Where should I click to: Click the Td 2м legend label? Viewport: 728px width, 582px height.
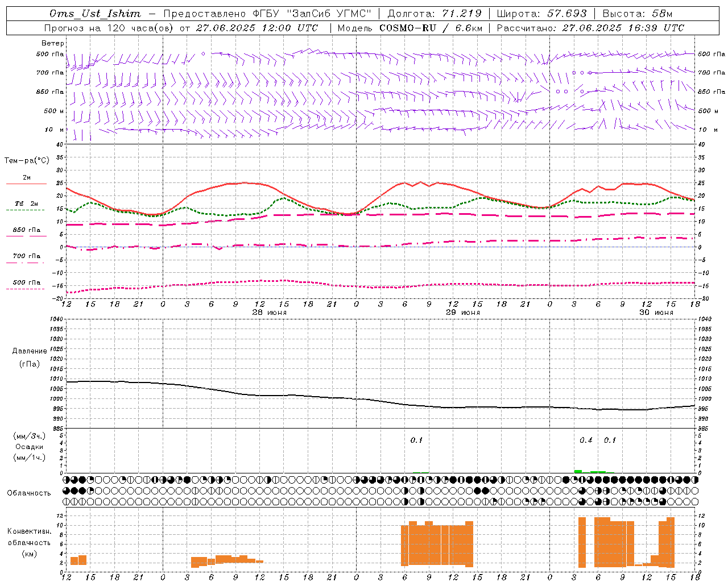click(x=27, y=203)
